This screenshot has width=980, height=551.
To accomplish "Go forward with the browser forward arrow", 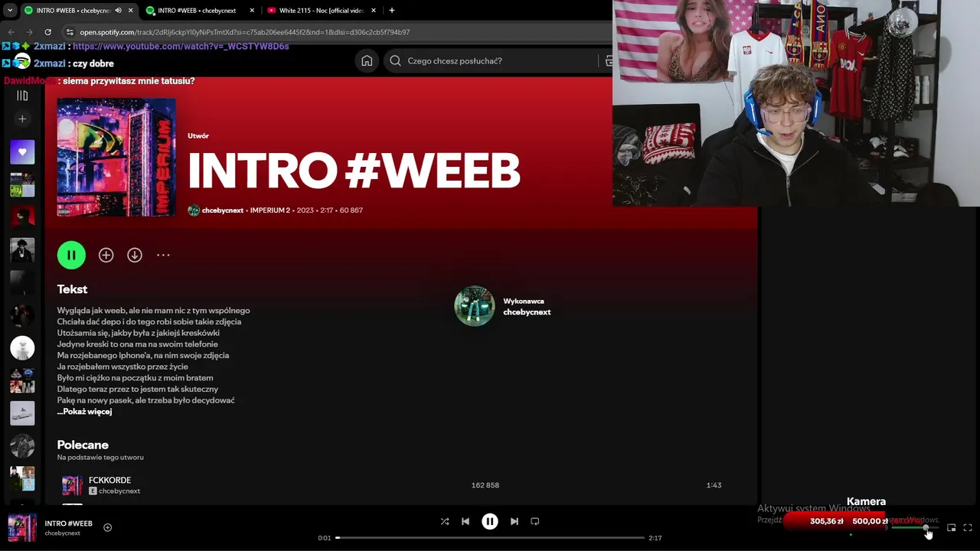I will click(x=29, y=32).
